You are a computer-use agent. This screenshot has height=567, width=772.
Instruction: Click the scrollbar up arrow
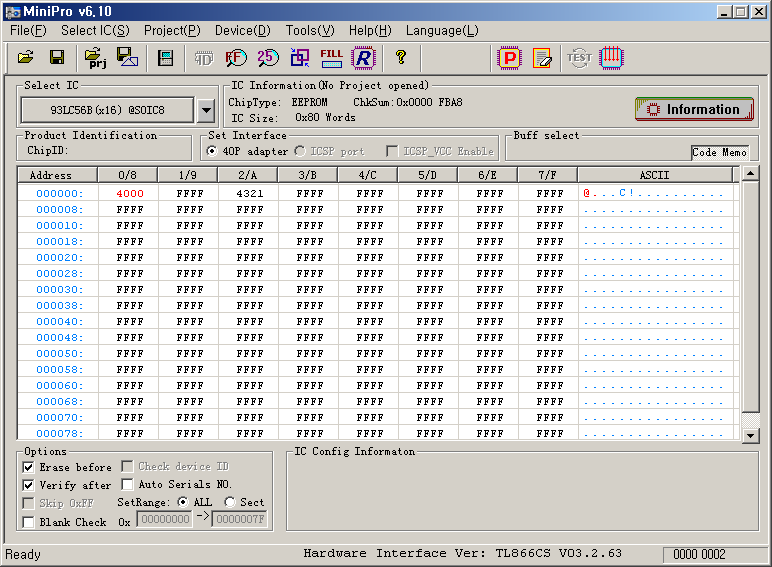coord(750,173)
